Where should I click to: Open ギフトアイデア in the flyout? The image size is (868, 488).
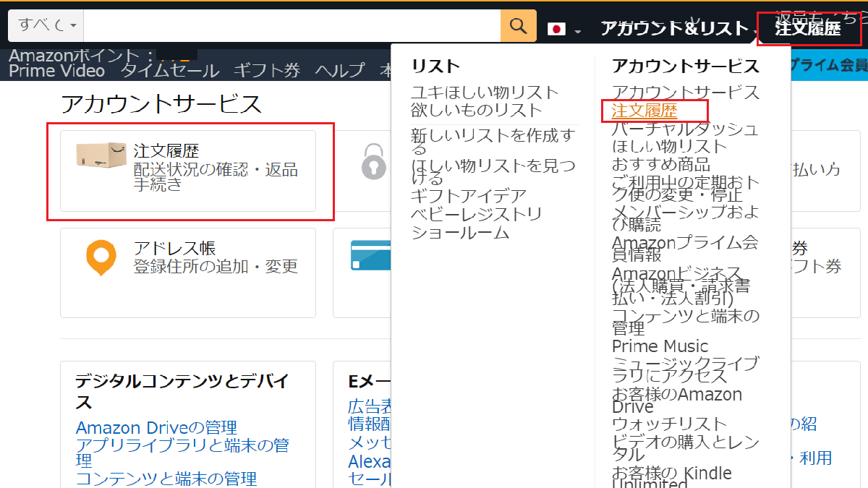coord(469,196)
